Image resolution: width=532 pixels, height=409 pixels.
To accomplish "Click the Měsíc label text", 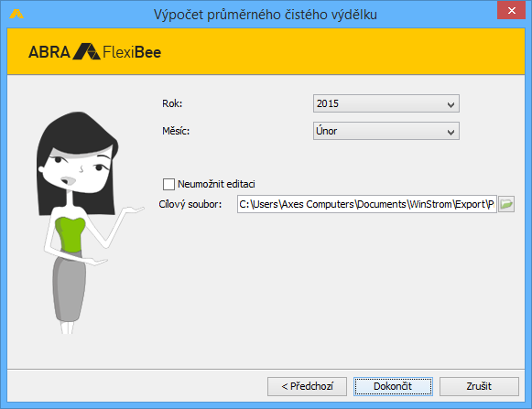I will point(176,131).
